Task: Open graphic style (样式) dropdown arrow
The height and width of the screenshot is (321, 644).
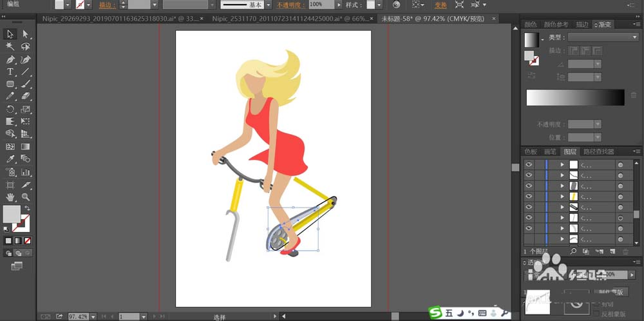Action: (x=379, y=5)
